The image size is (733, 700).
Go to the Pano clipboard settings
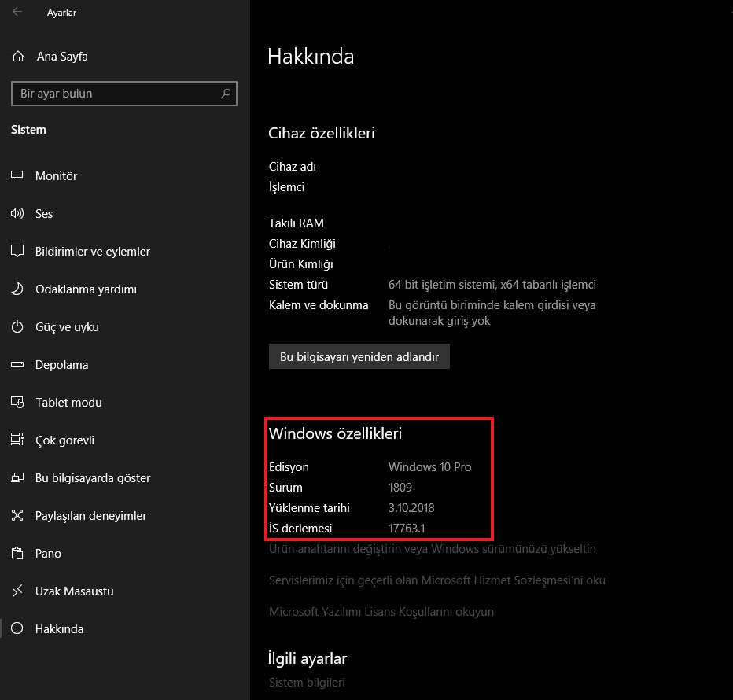48,554
